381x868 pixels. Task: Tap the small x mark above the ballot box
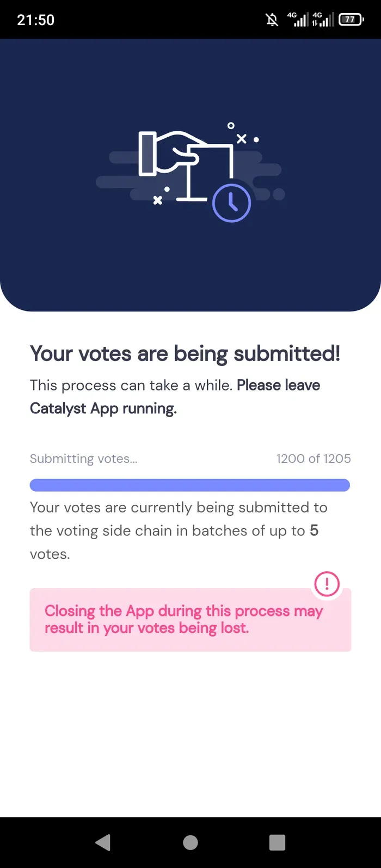pos(242,139)
